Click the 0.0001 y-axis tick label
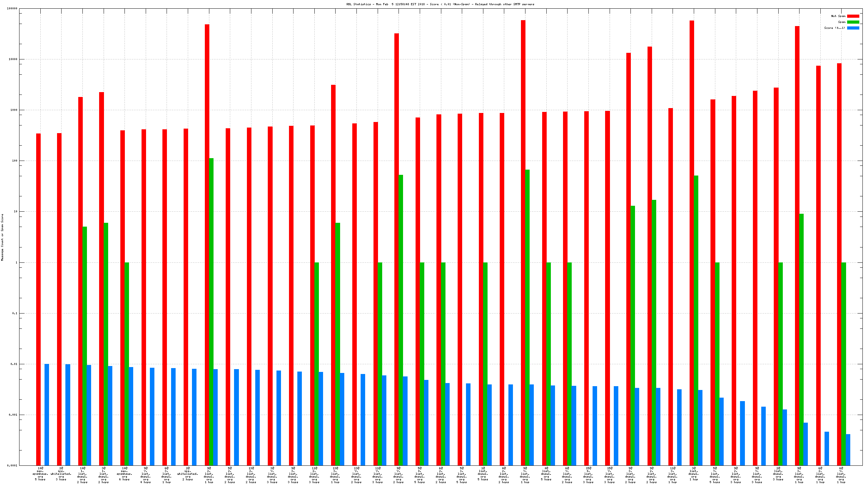The image size is (868, 488). 13,465
